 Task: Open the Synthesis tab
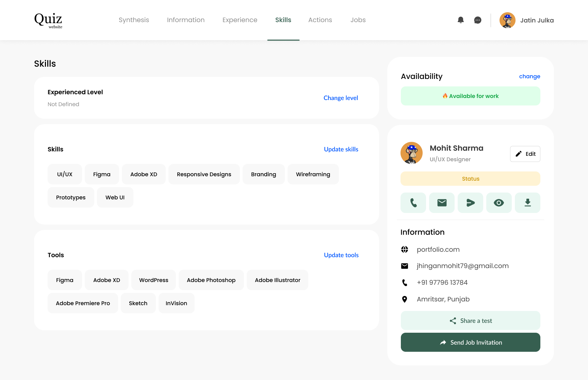pyautogui.click(x=134, y=20)
